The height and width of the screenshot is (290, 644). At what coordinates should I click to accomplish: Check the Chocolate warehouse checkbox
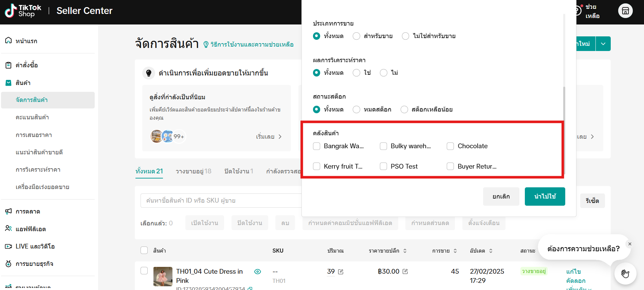pos(450,146)
